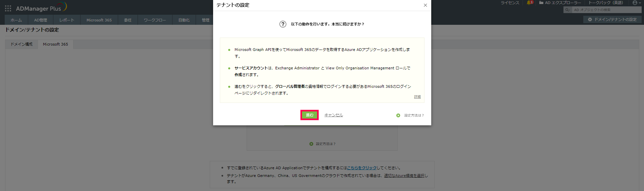Open the トークバック (英語) link

(606, 3)
